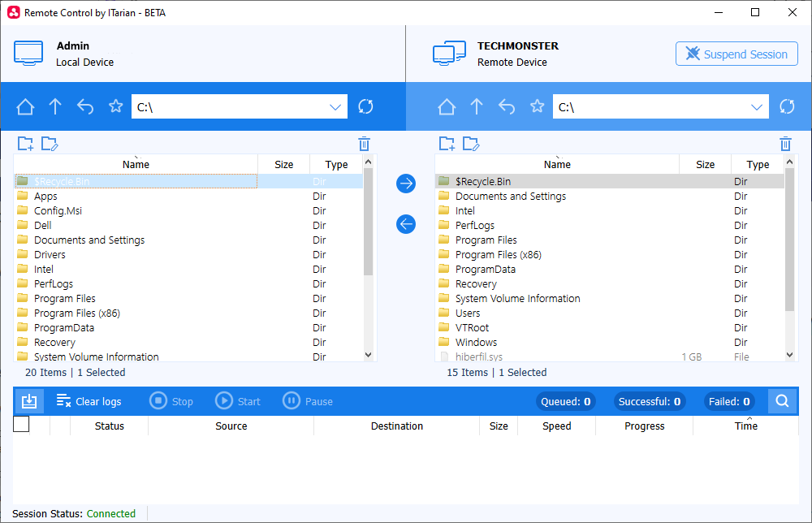Delete selected item on local device
Screen dimensions: 812x523
[x=364, y=144]
